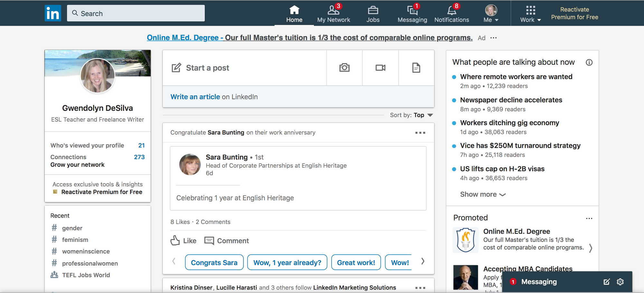Click Reactivate Premium for Free in navbar

point(574,13)
